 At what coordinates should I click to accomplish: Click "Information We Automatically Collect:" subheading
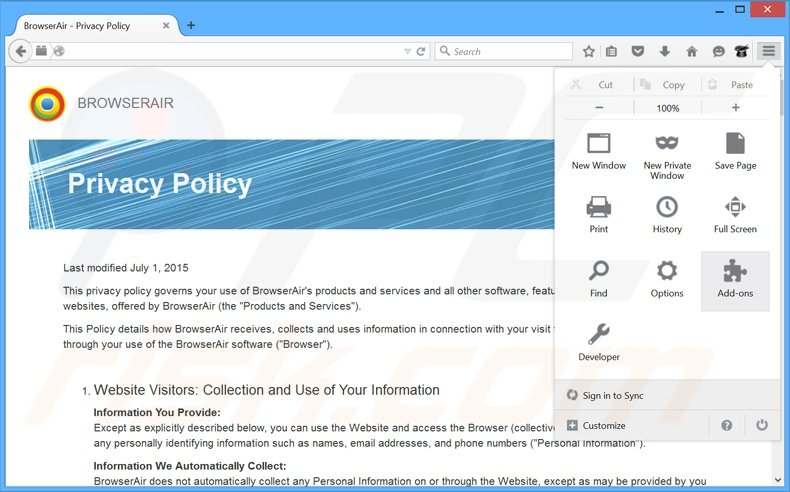click(x=189, y=466)
